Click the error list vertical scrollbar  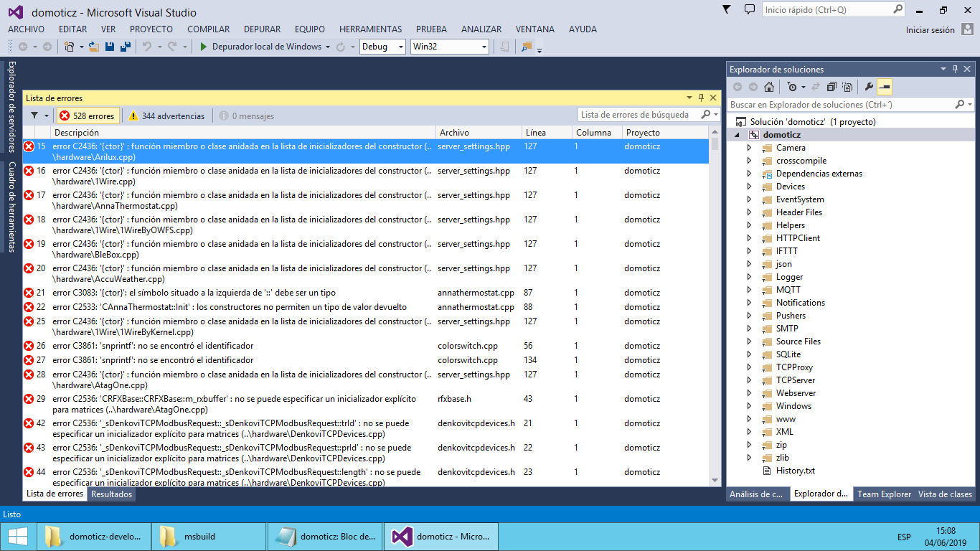pos(715,306)
